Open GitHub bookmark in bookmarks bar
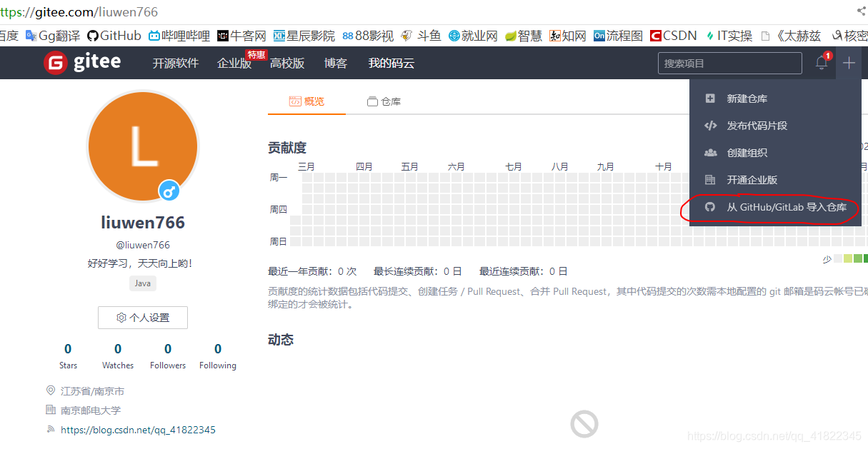The image size is (868, 449). pyautogui.click(x=114, y=36)
